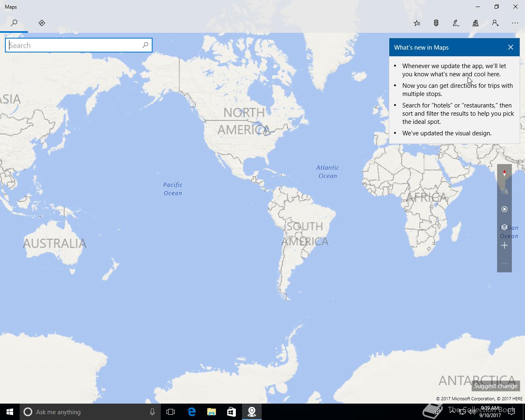Open Task View on taskbar
Viewport: 525px width, 420px height.
click(171, 412)
